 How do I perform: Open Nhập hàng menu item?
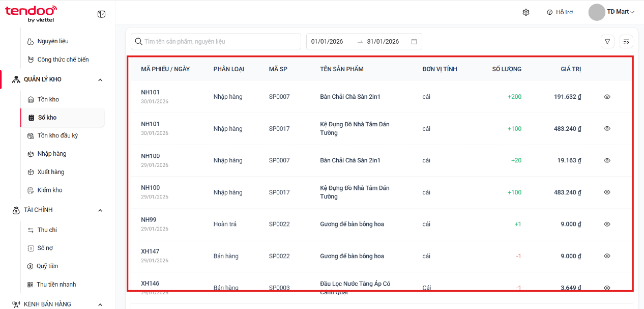(51, 154)
